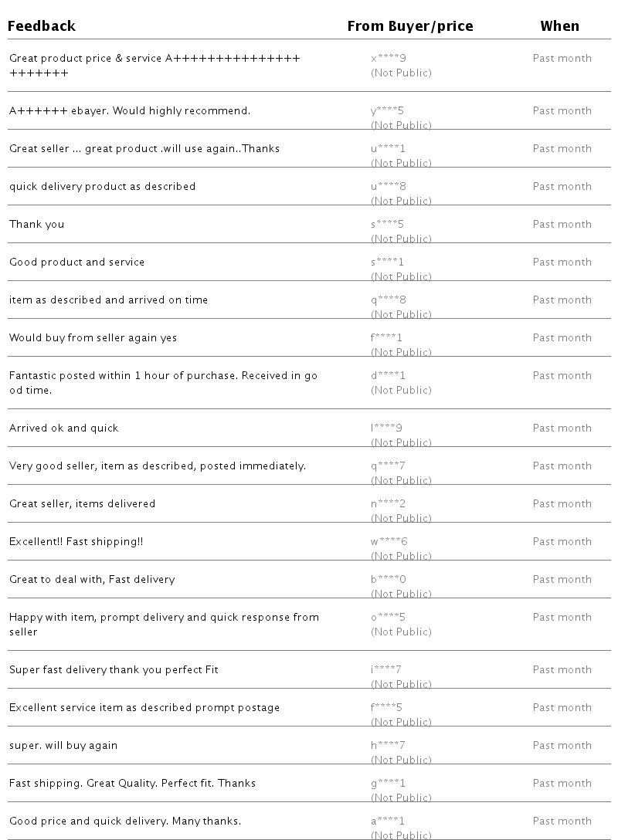Click 'Past month' beside buyer h****7
Screen dimensions: 618x840
[562, 745]
